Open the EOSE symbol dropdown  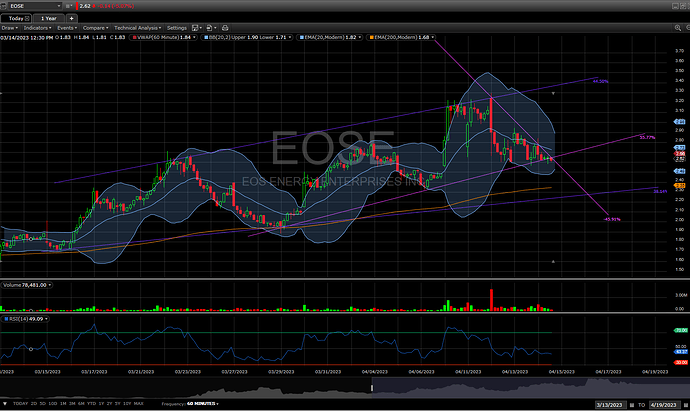(59, 6)
